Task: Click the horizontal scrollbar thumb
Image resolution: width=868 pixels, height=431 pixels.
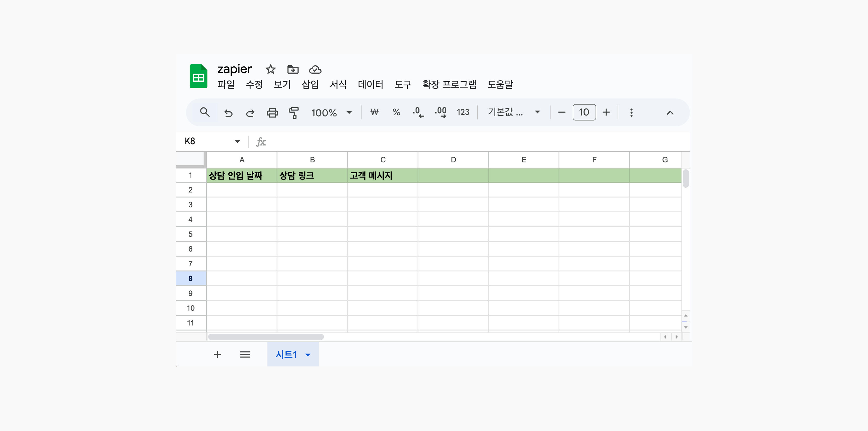Action: (266, 337)
